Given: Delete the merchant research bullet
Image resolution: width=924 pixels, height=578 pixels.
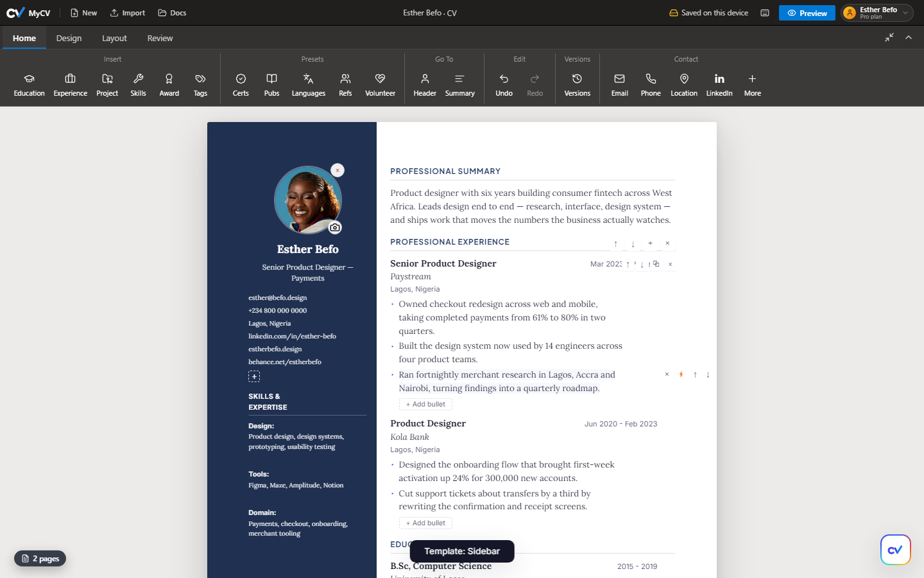Looking at the screenshot, I should [667, 374].
